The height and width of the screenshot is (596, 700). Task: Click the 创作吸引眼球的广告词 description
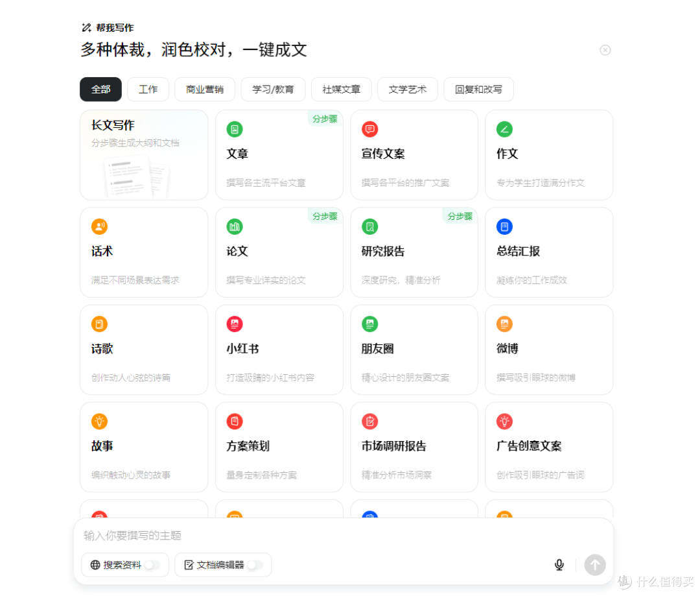click(x=541, y=475)
